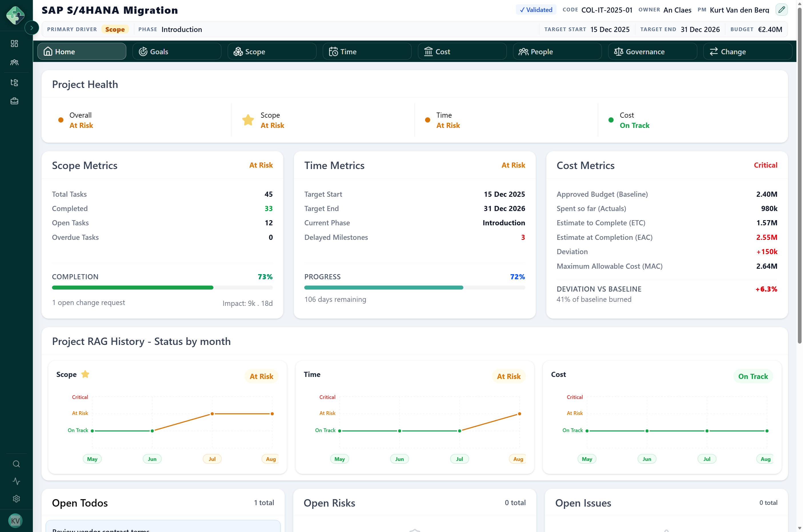Image resolution: width=803 pixels, height=532 pixels.
Task: Click the Jul data point on Scope chart
Action: click(x=212, y=414)
